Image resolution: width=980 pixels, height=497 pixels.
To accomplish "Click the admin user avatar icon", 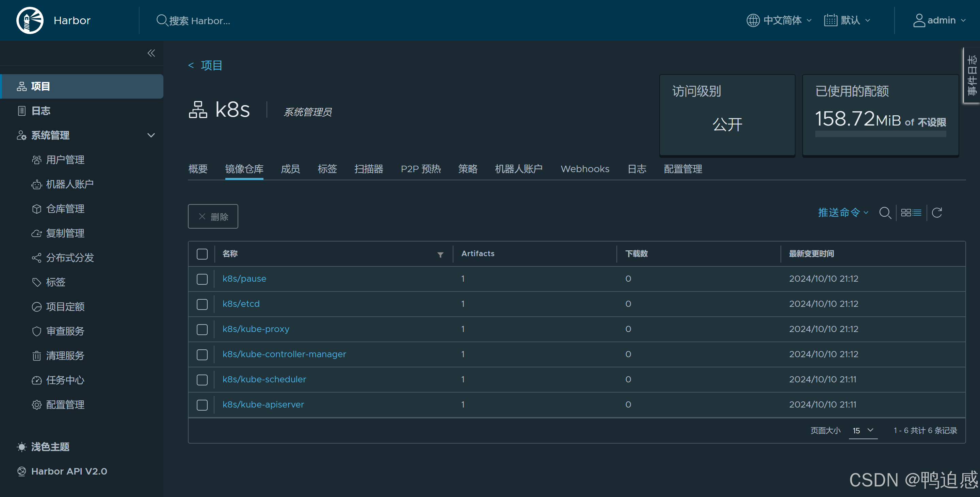I will point(919,20).
